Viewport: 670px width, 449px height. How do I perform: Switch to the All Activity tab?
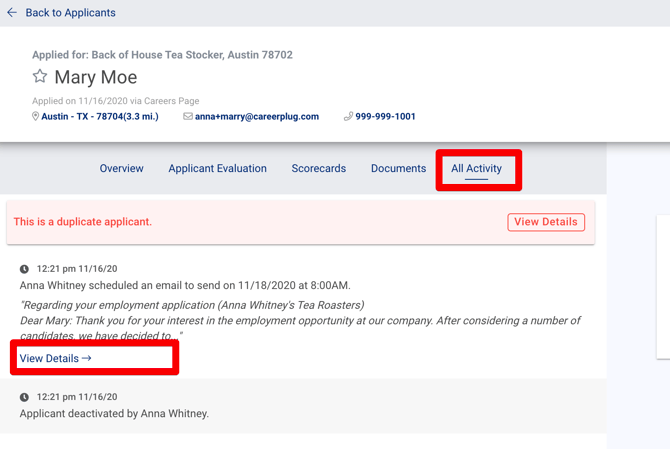click(476, 169)
